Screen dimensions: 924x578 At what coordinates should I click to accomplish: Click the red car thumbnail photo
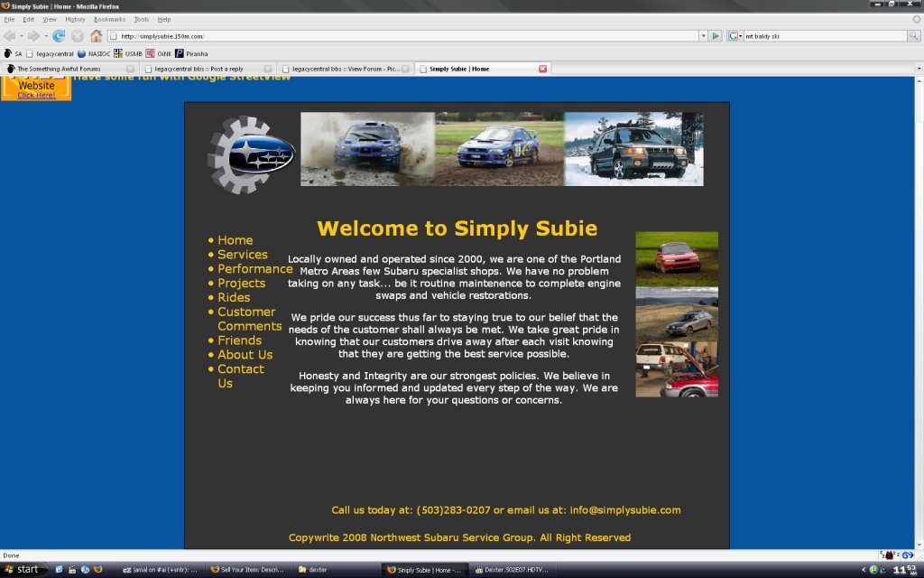point(677,259)
